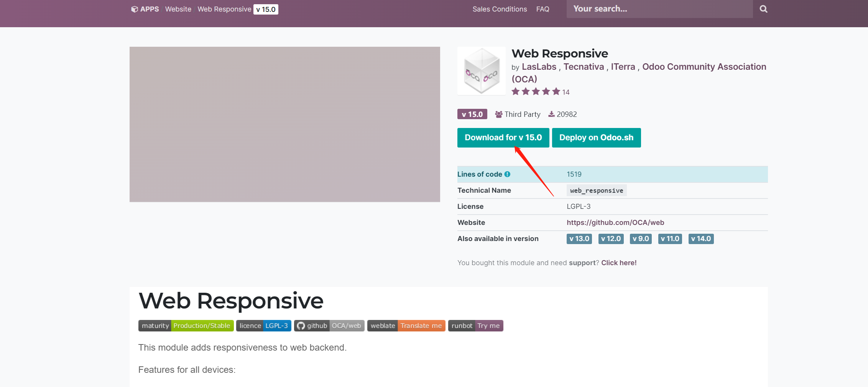
Task: Click the purple v 15.0 version tag
Action: pos(472,114)
